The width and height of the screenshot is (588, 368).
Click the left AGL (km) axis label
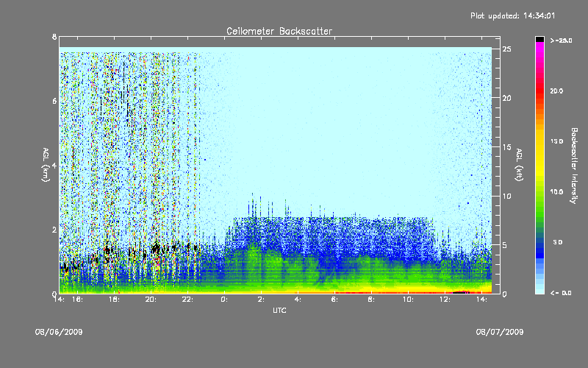coord(46,165)
